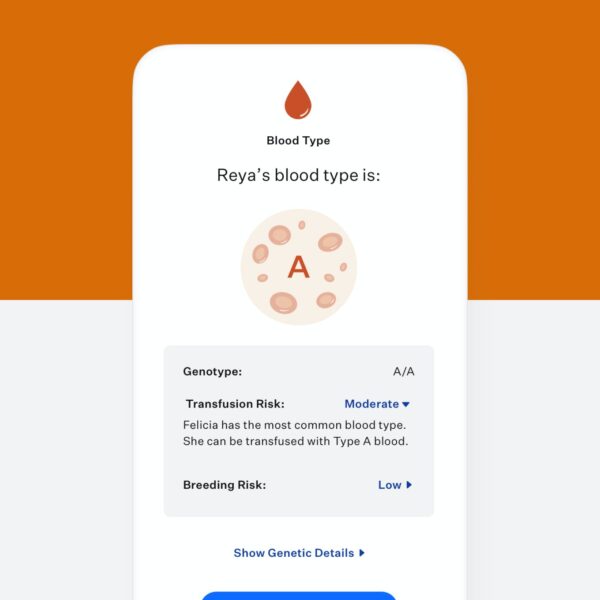This screenshot has width=600, height=600.
Task: Expand the Low breeding risk details
Action: (x=395, y=485)
